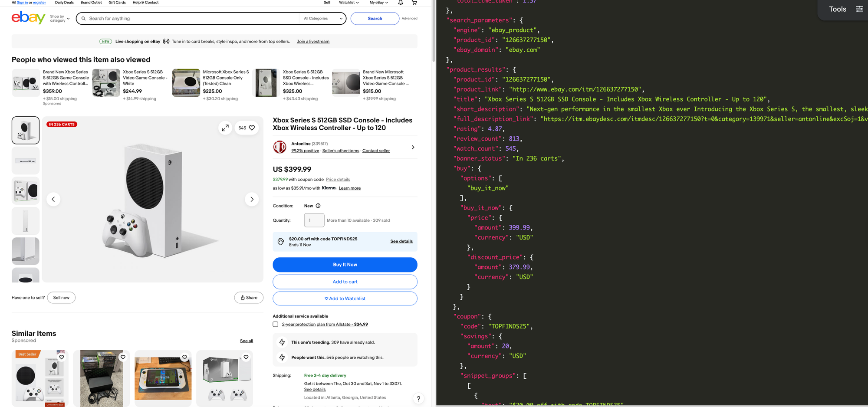Go to Brand Outlet
The height and width of the screenshot is (407, 868).
[91, 3]
